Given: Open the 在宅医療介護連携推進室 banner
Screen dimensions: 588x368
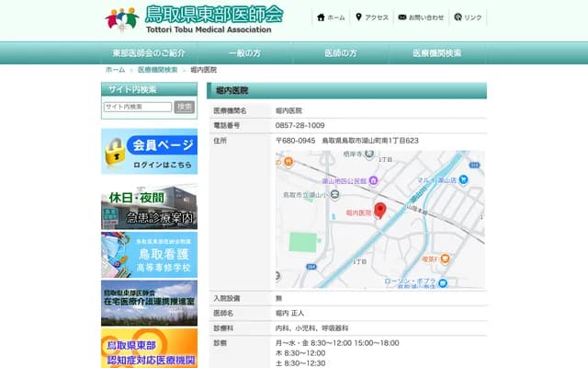Looking at the screenshot, I should (149, 303).
